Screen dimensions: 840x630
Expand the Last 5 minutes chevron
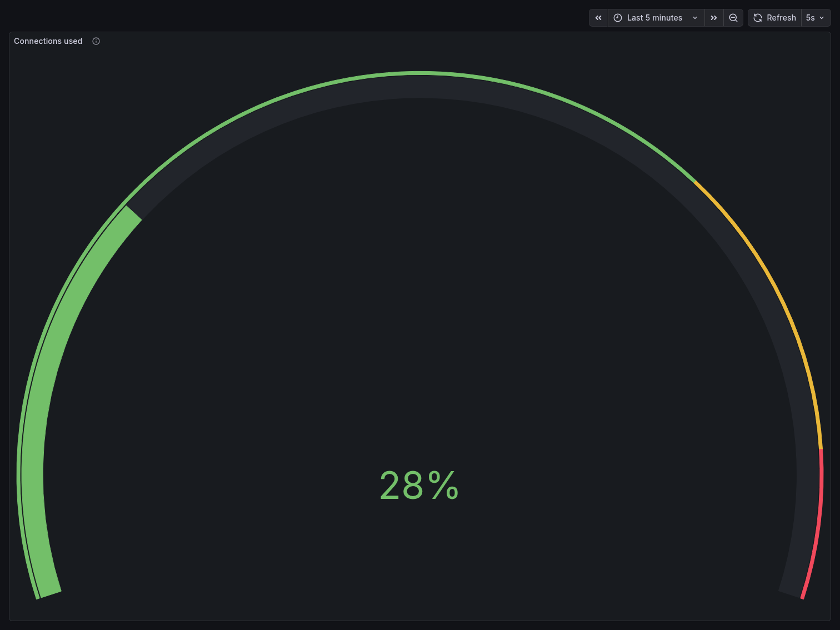coord(695,18)
